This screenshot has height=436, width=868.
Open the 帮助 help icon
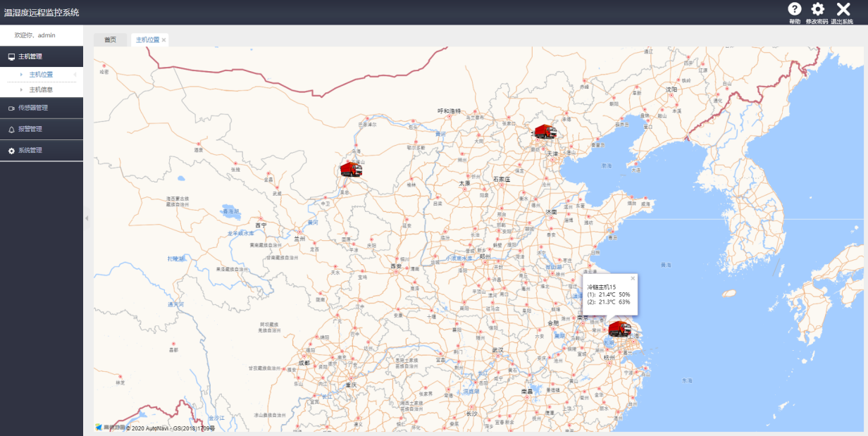click(794, 9)
